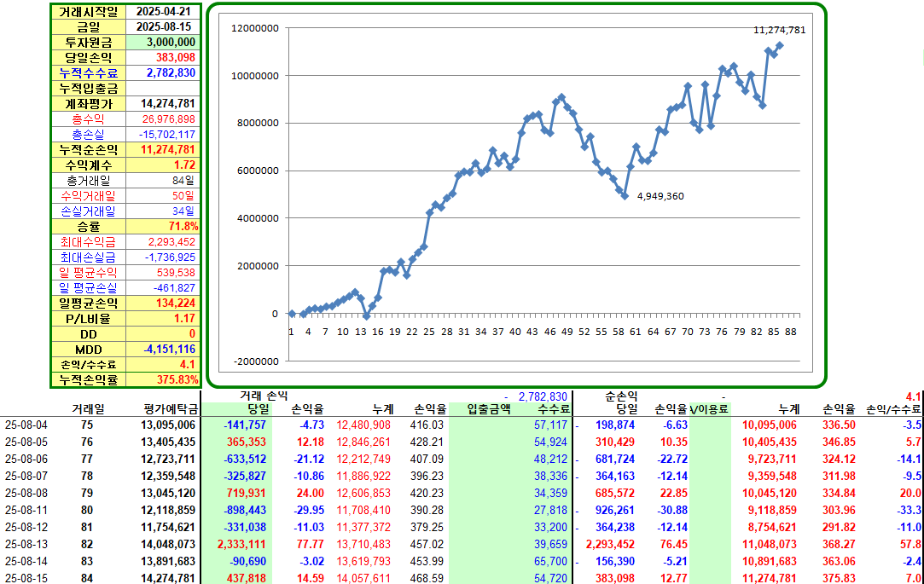This screenshot has height=584, width=924.
Task: Click the 453.99 손익율 cell
Action: coord(427,562)
